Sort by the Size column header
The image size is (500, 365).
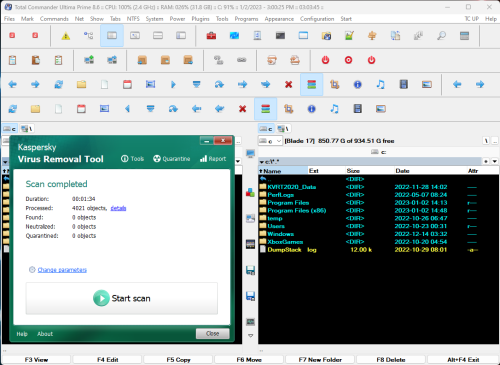coord(369,171)
